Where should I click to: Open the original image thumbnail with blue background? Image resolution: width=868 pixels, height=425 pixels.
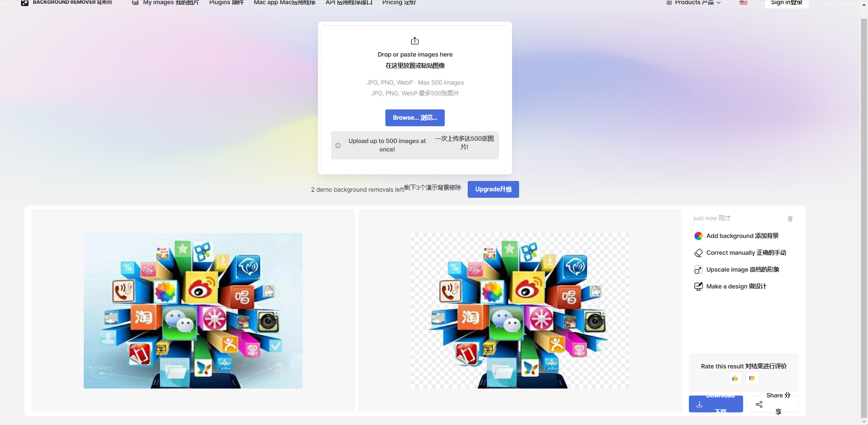coord(193,310)
